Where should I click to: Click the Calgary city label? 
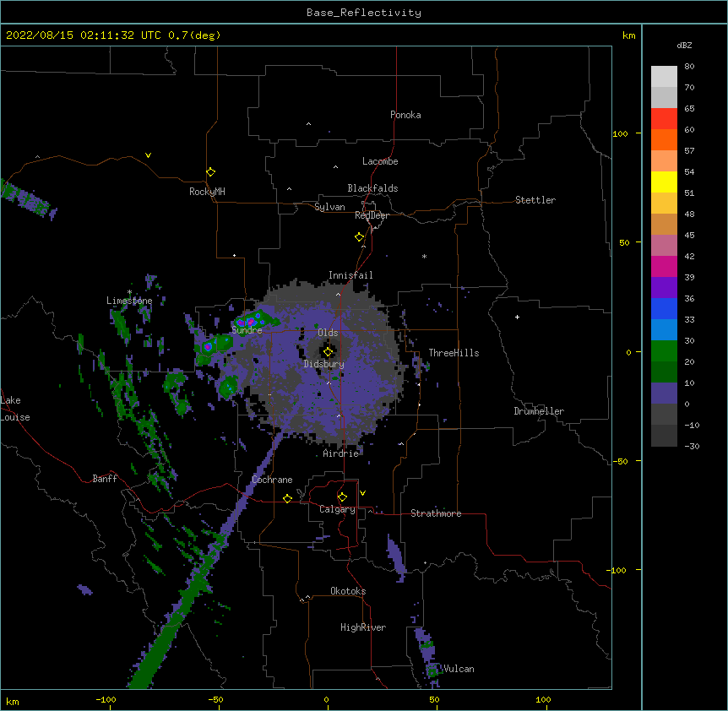[x=337, y=509]
